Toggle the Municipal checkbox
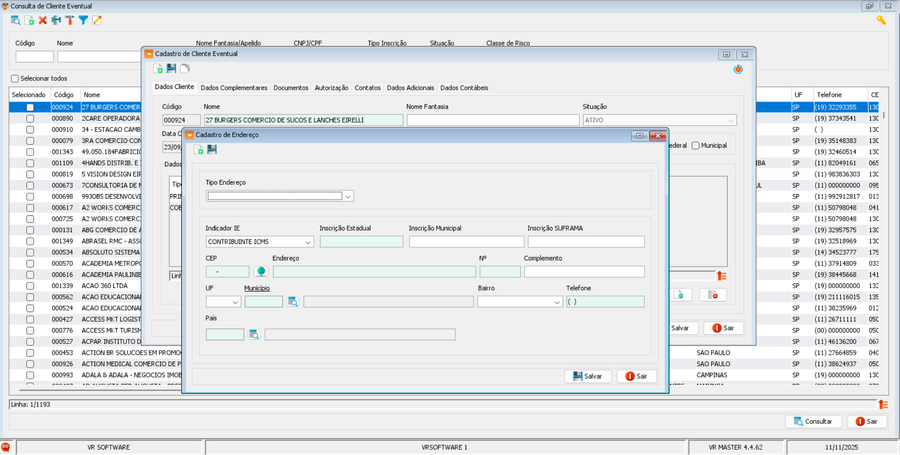Viewport: 900px width, 455px height. click(696, 145)
